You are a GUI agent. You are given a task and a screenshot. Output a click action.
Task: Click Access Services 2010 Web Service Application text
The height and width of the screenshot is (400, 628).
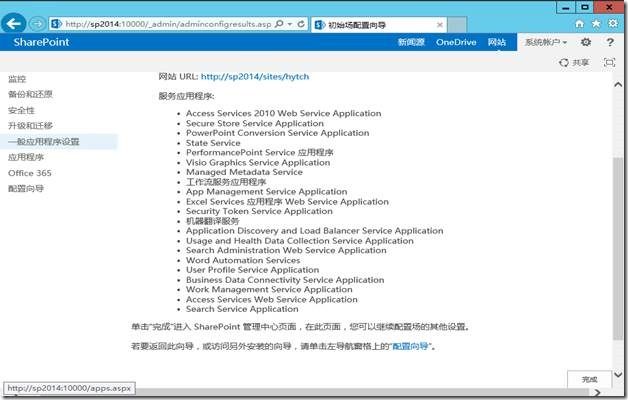point(284,113)
